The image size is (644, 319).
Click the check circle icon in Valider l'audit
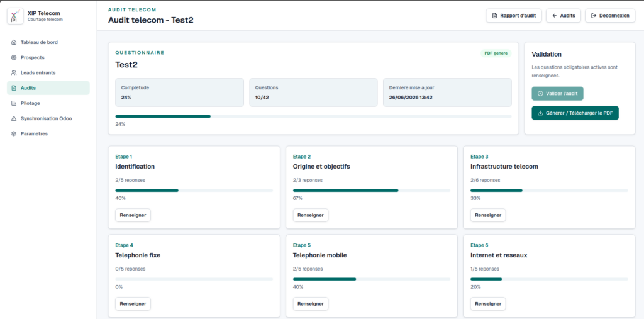pos(540,94)
